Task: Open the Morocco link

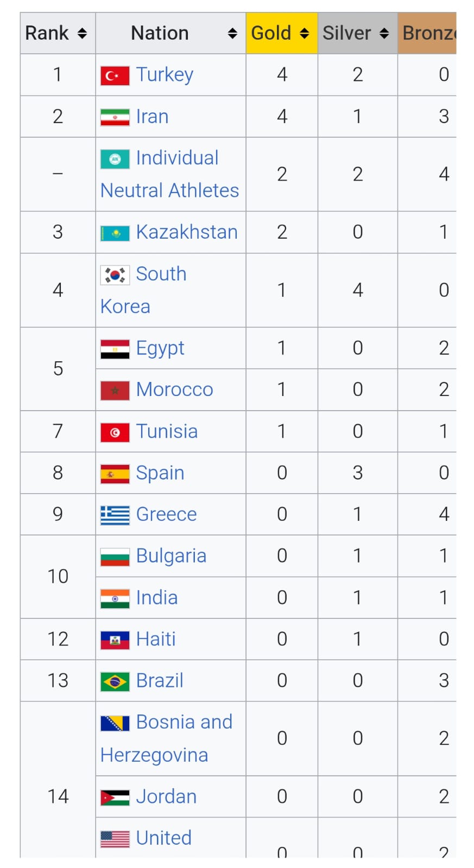Action: click(174, 390)
